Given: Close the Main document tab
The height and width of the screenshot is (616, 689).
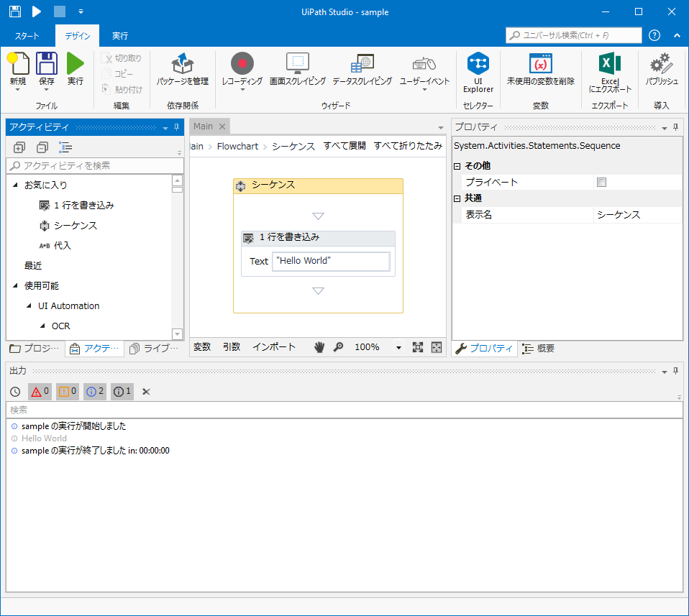Looking at the screenshot, I should pos(222,127).
